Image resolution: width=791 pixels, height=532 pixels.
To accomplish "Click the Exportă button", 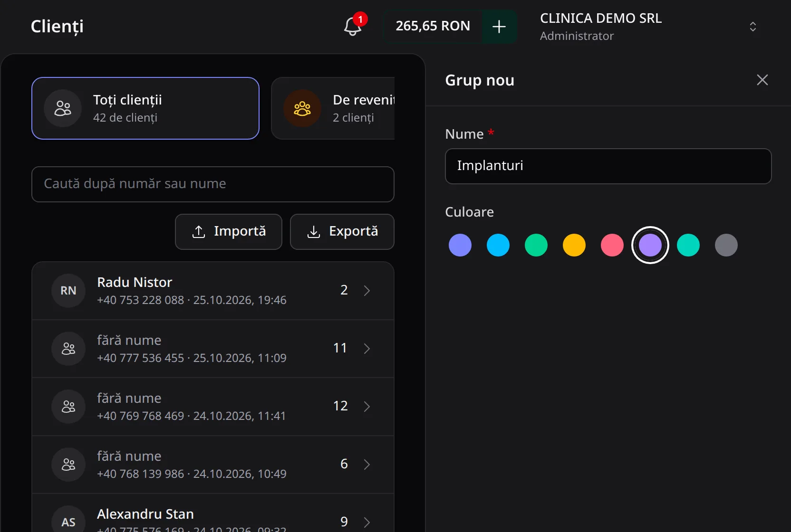I will coord(342,232).
